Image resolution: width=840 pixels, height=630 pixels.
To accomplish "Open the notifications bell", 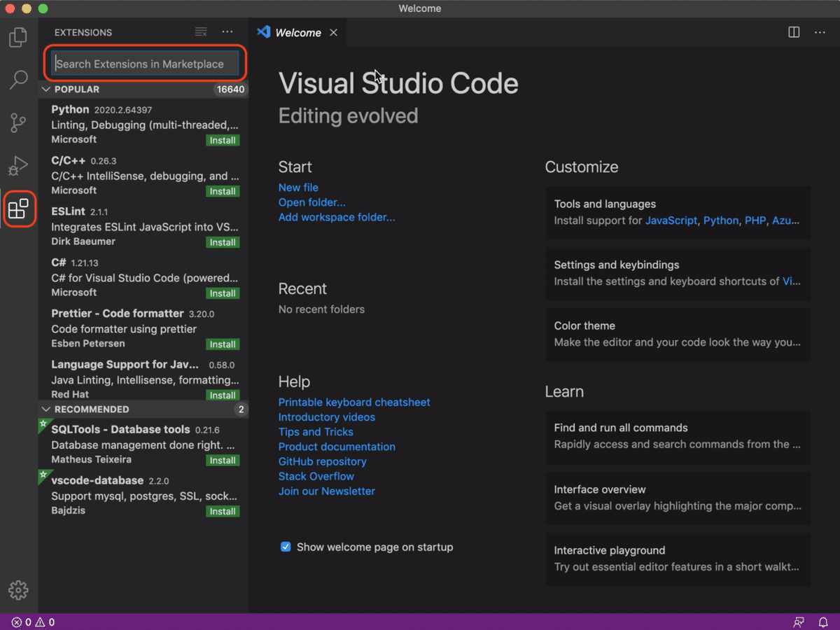I will [823, 622].
